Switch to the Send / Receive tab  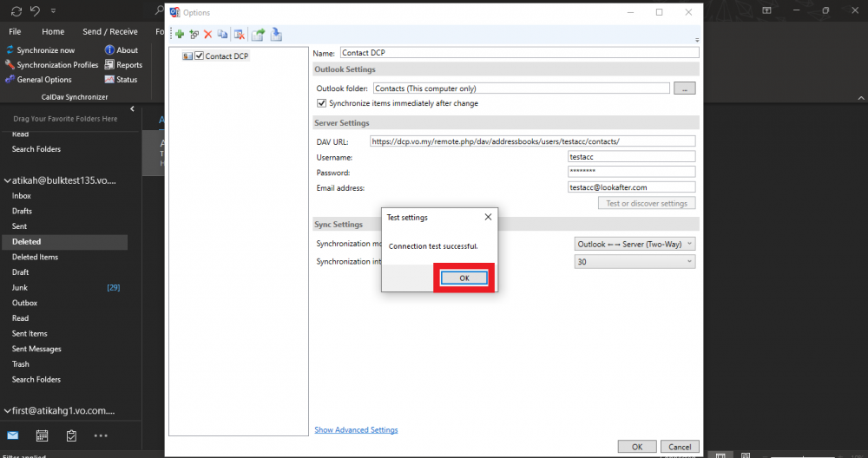[x=109, y=31]
